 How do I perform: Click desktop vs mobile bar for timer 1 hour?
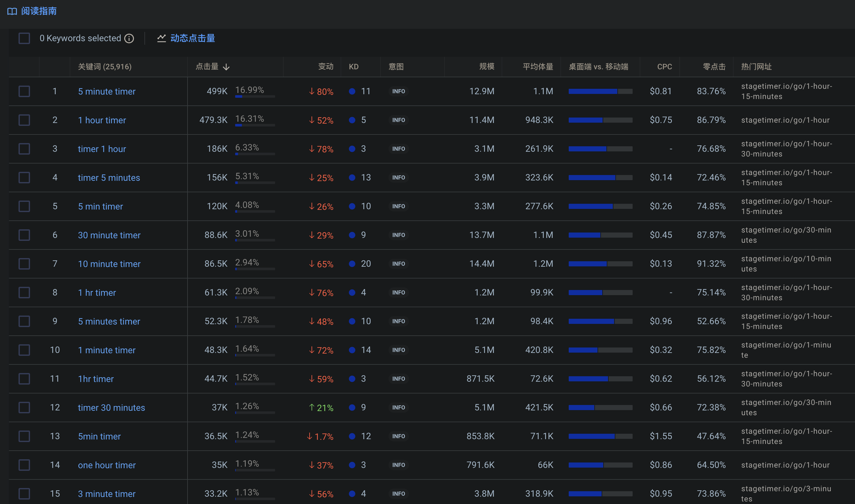coord(600,149)
